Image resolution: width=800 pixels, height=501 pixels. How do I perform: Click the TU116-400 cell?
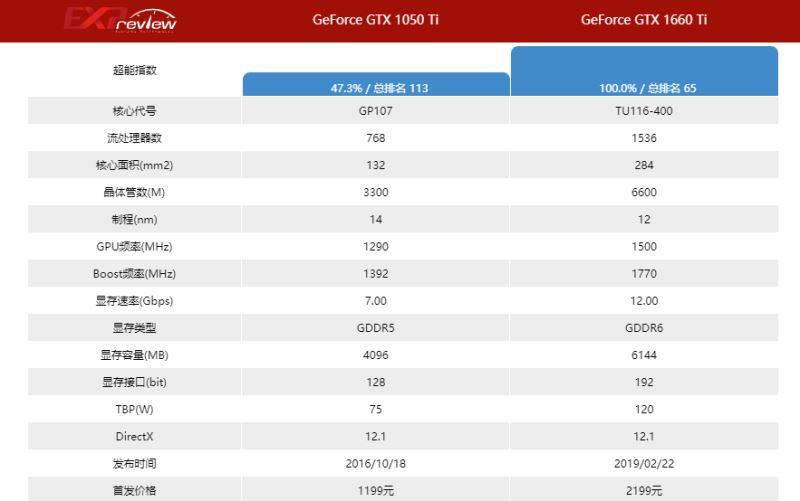[644, 111]
